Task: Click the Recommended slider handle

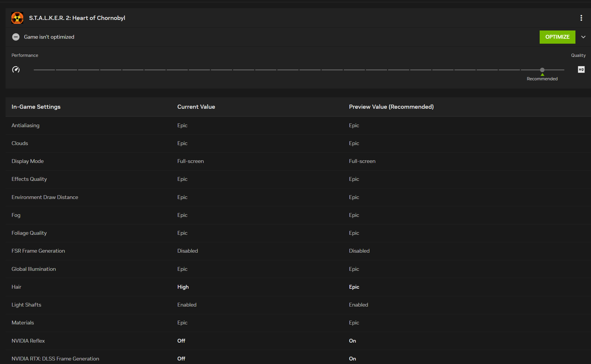Action: (x=542, y=70)
